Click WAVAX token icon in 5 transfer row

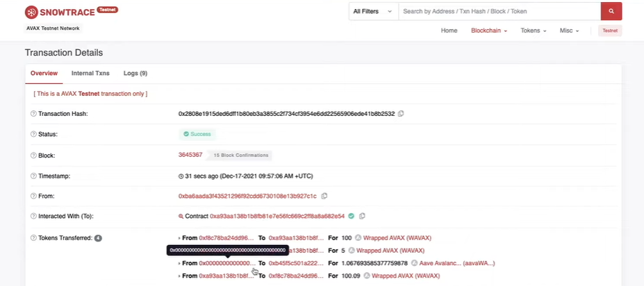pos(351,251)
